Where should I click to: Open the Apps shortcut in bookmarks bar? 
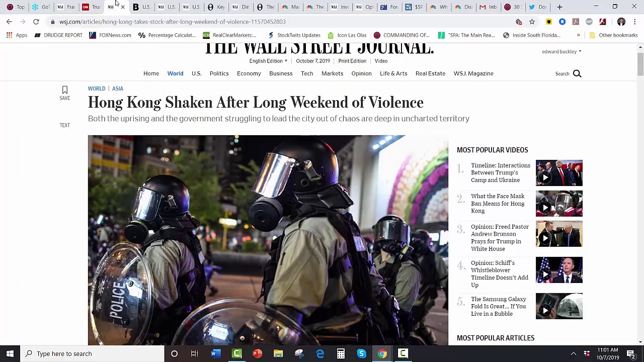coord(17,35)
